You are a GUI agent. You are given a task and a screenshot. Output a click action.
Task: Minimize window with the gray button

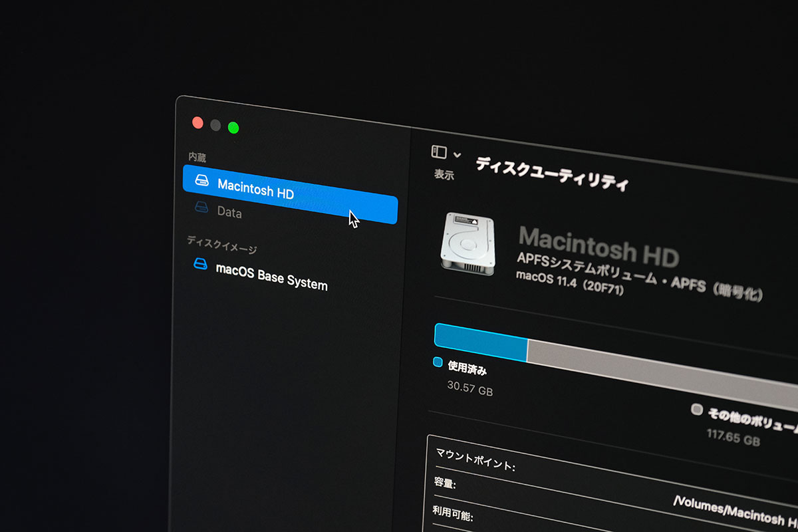pos(215,125)
